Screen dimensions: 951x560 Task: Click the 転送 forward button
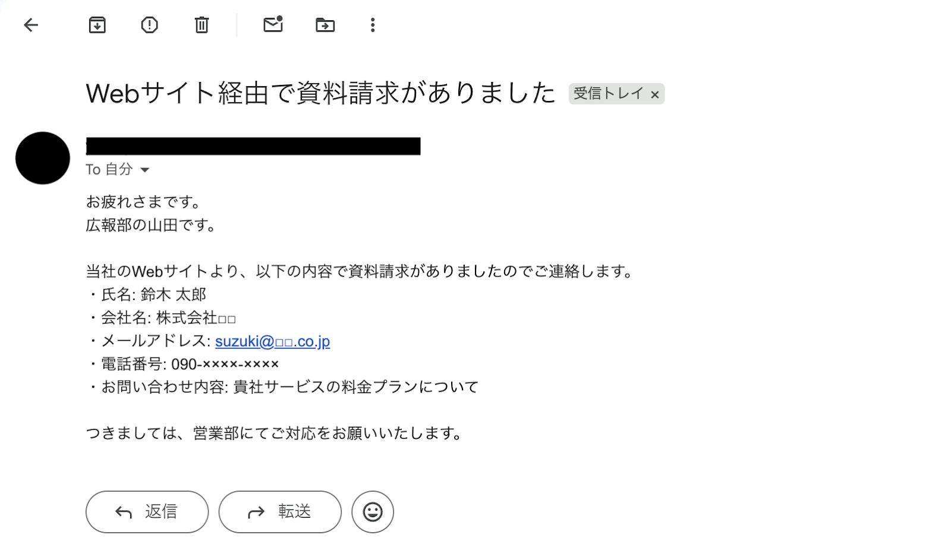click(x=280, y=512)
